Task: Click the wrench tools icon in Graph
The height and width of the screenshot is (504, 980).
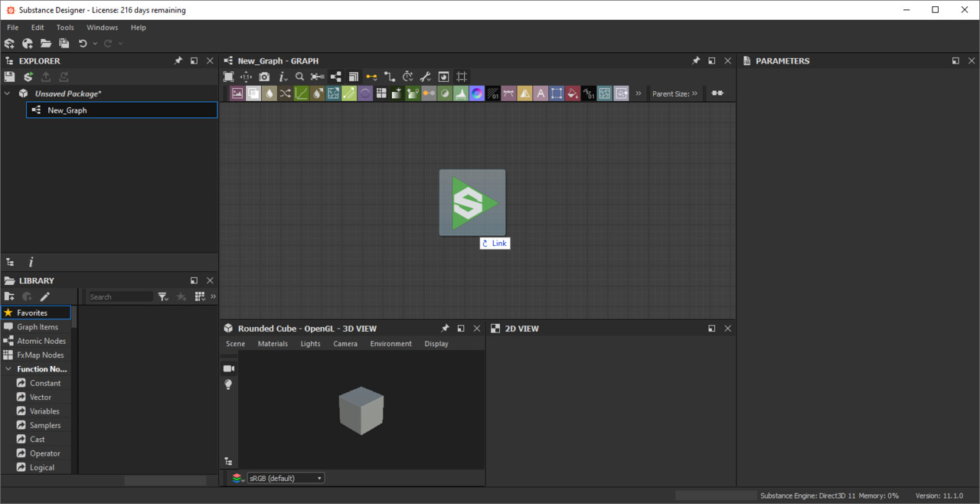Action: pyautogui.click(x=426, y=77)
